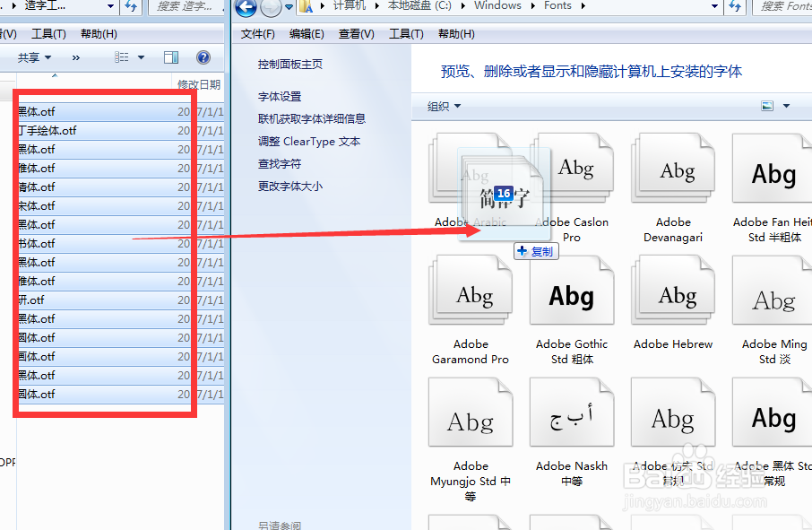Click refresh icon in left window address bar
The image size is (812, 530).
131,6
